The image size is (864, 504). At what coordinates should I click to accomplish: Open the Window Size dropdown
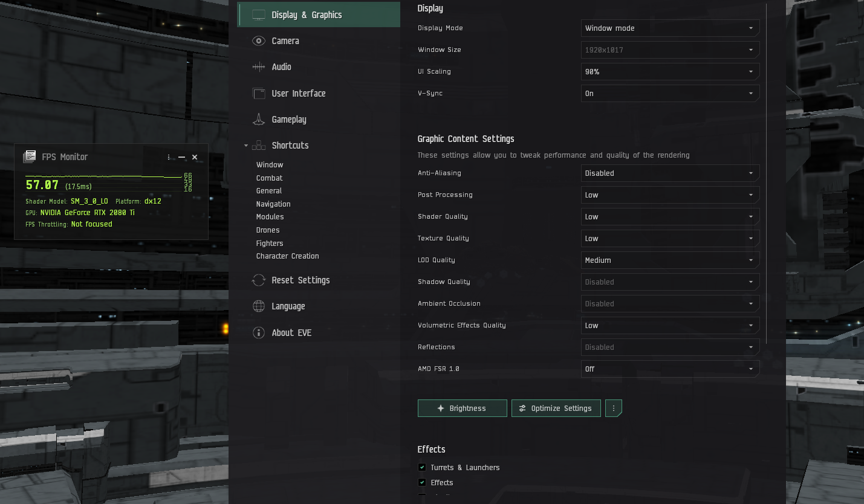670,50
